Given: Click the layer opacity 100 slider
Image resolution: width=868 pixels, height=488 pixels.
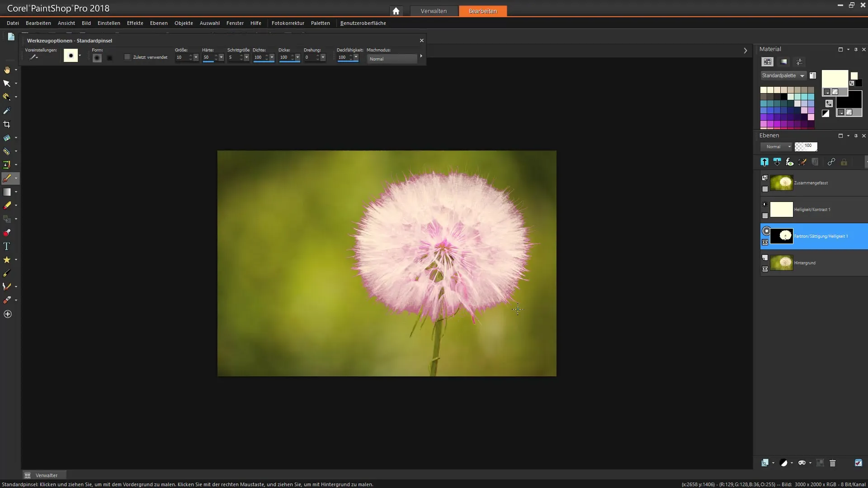Looking at the screenshot, I should pyautogui.click(x=806, y=146).
